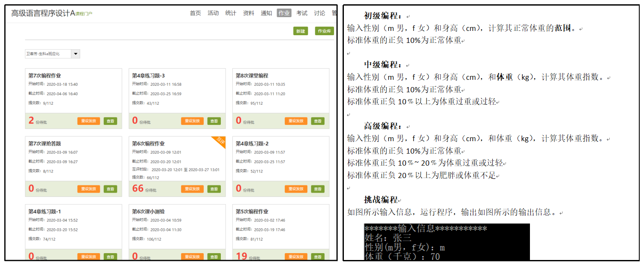The image size is (644, 266).
Task: Click the console header 输入信息 line
Action: (x=426, y=229)
